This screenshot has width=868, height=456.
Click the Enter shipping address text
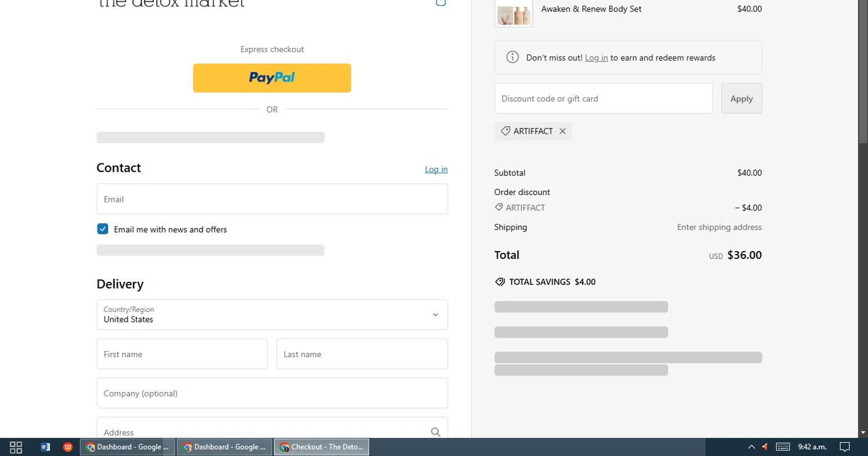pyautogui.click(x=719, y=227)
